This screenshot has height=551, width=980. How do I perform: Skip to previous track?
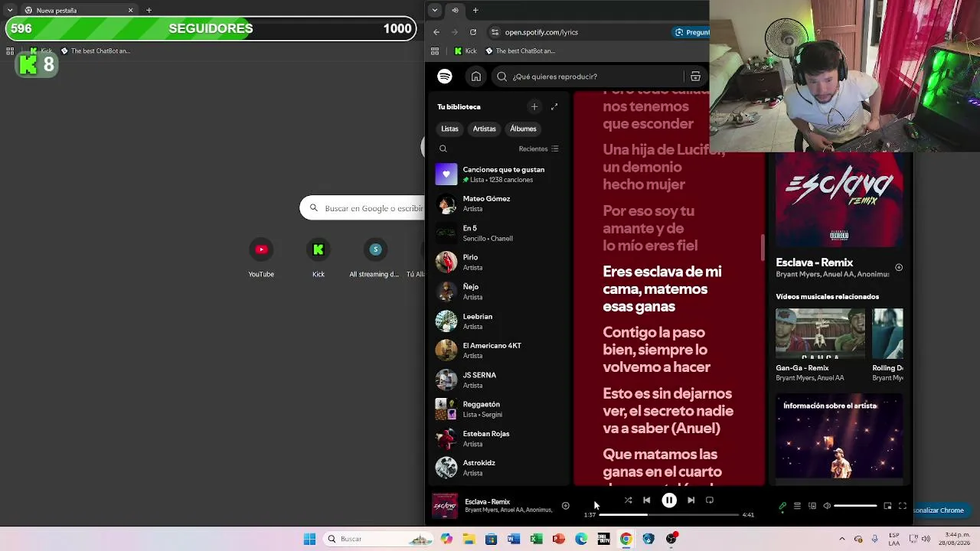click(647, 500)
